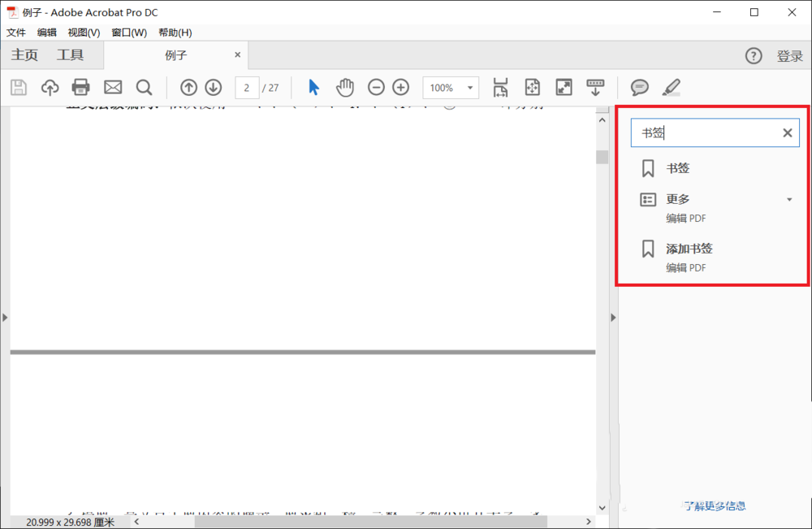Select the highlighter pen tool
This screenshot has height=529, width=812.
pyautogui.click(x=671, y=88)
